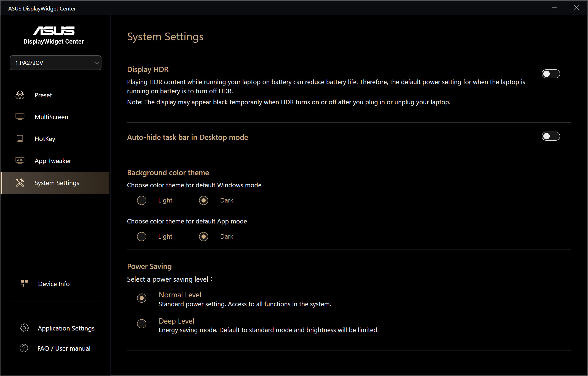The height and width of the screenshot is (376, 588).
Task: Choose Deep Level power saving option
Action: [142, 324]
